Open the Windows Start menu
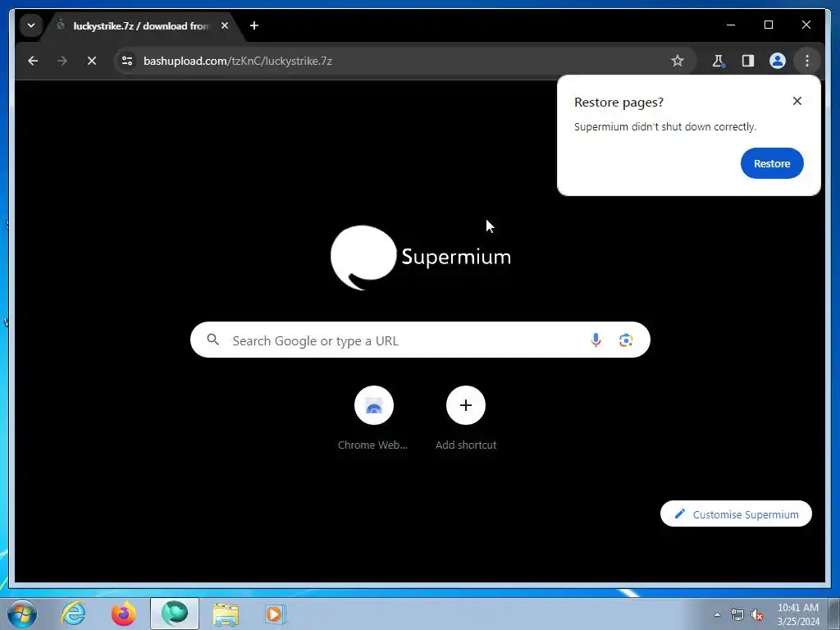 click(22, 614)
